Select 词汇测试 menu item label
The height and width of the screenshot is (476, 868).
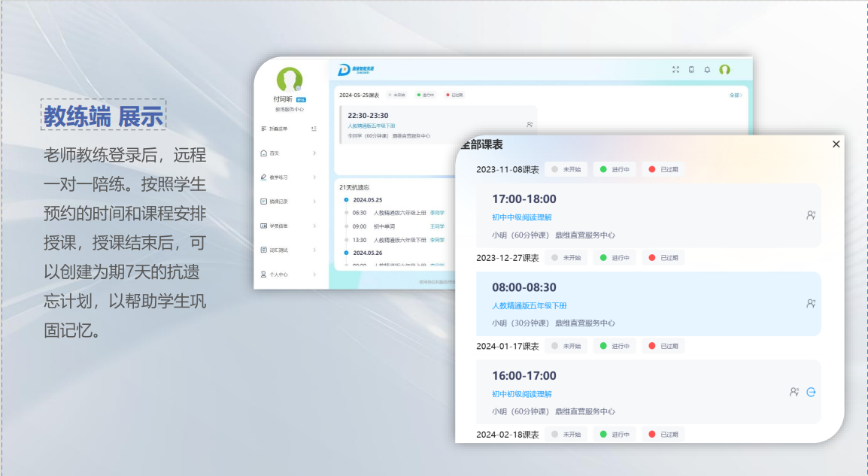[x=278, y=250]
